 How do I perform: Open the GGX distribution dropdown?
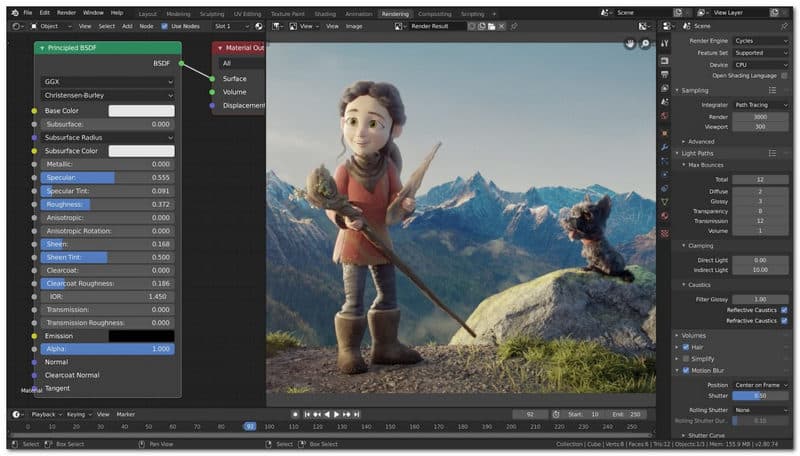click(x=108, y=81)
